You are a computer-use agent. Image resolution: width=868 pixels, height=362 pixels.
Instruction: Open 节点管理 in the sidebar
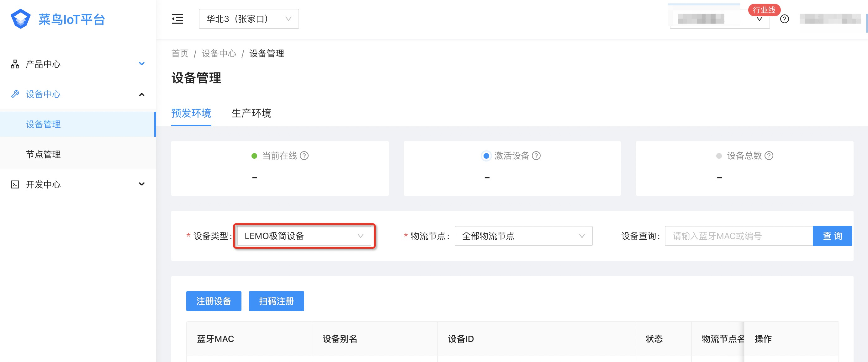coord(44,154)
